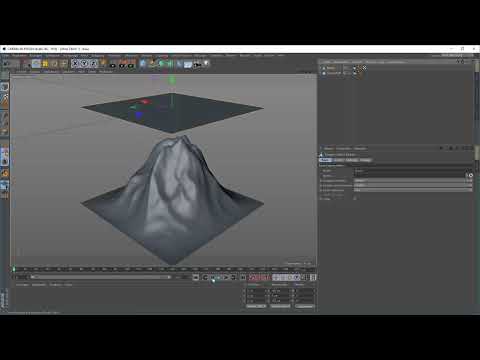Click Render to Picture Viewer icon
This screenshot has height=360, width=480.
point(122,65)
